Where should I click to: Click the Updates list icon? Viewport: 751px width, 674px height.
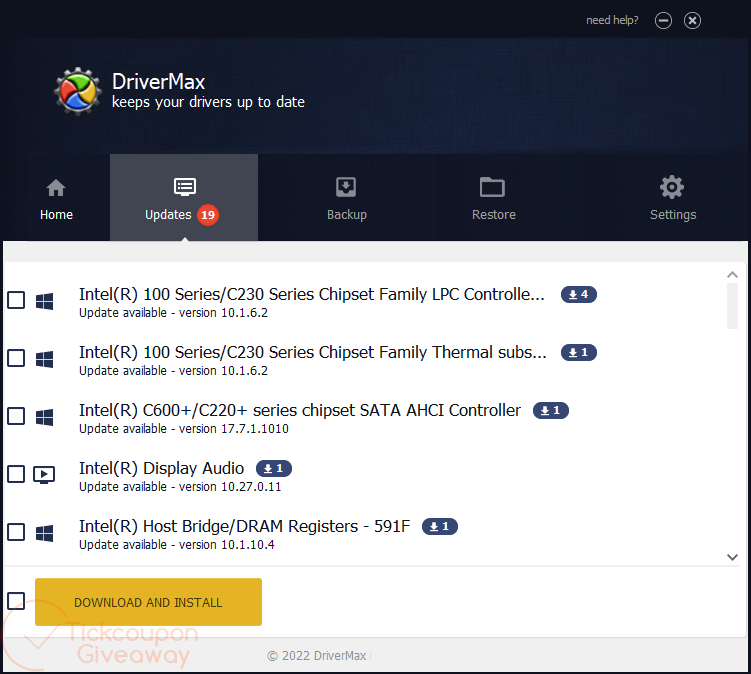click(x=185, y=187)
